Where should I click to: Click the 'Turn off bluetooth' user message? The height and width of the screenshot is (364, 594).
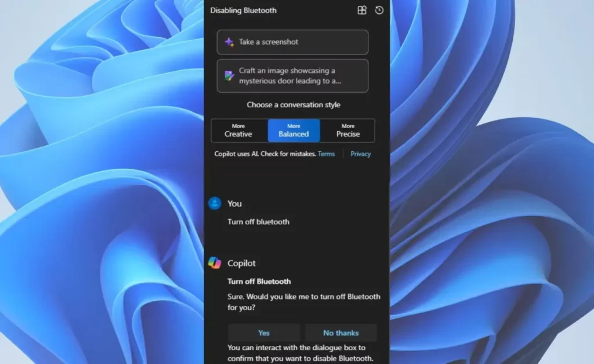(x=258, y=222)
